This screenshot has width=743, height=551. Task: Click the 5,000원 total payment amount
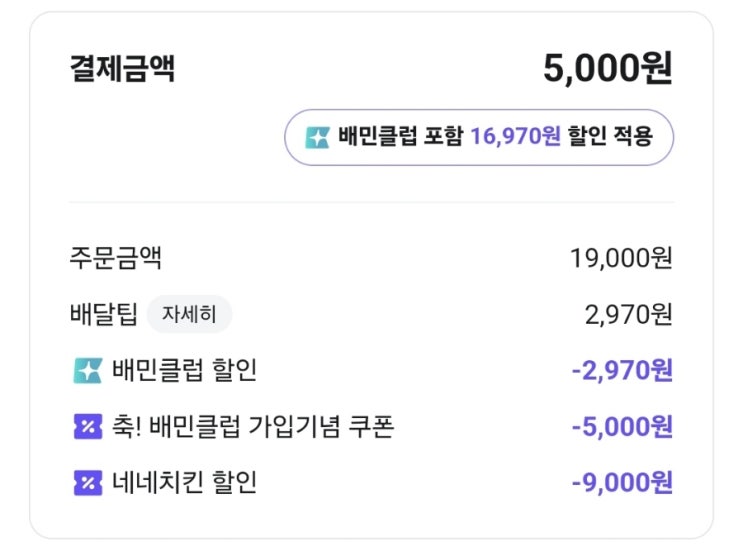point(608,69)
